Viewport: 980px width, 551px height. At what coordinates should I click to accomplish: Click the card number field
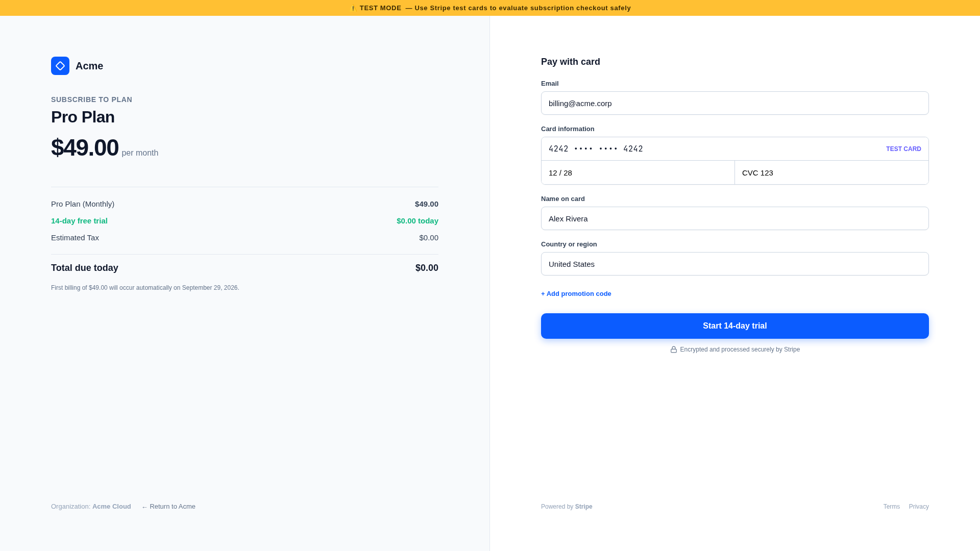tap(735, 149)
